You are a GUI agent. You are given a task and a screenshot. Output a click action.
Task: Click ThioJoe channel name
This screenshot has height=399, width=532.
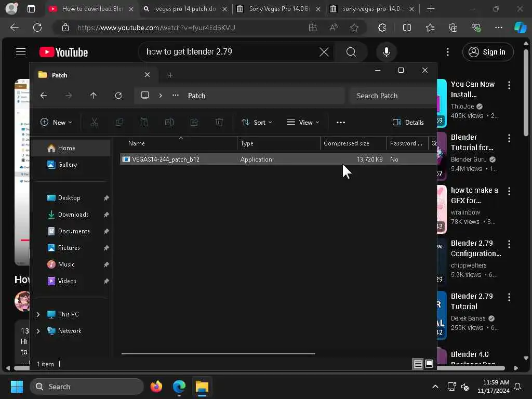pyautogui.click(x=462, y=107)
